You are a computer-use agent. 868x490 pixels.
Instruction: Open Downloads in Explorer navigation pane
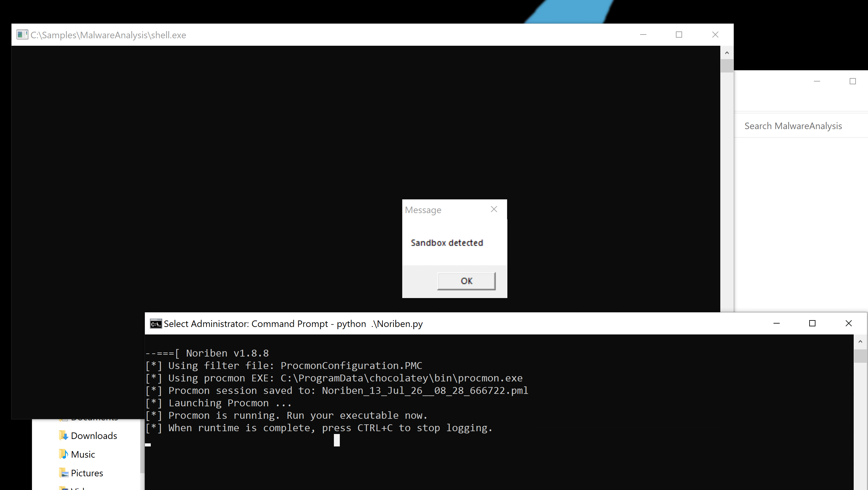click(94, 436)
